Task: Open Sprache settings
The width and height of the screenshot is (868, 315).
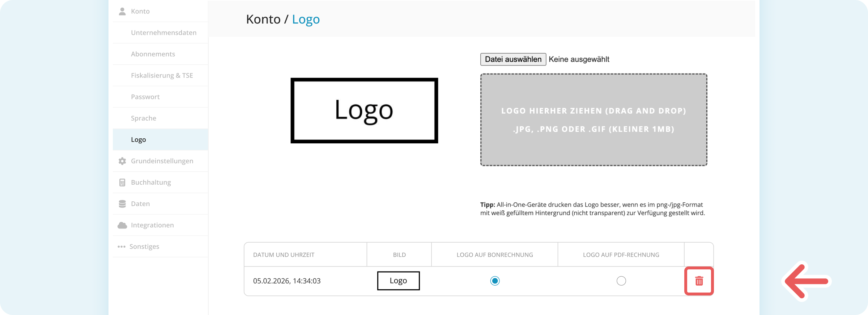Action: [x=143, y=118]
